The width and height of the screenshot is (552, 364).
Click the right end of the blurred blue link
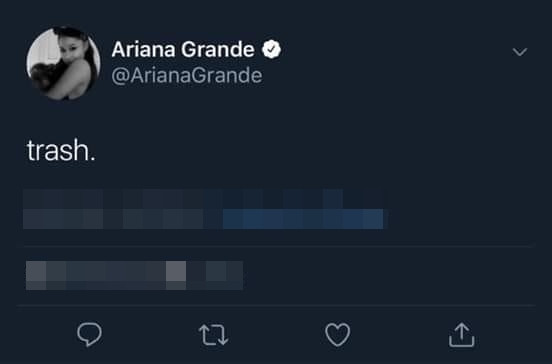(x=373, y=219)
